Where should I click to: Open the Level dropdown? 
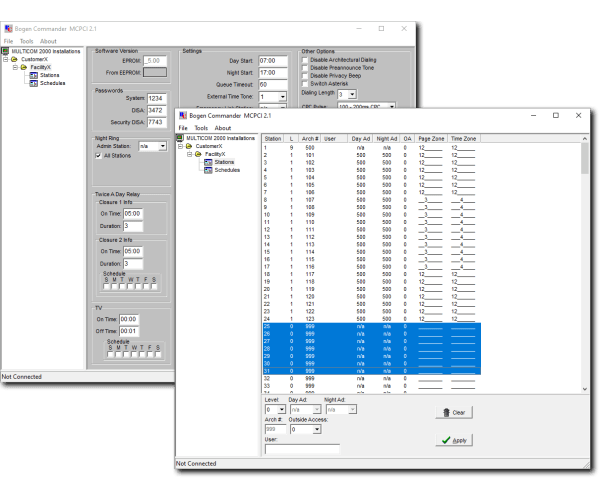[x=282, y=410]
